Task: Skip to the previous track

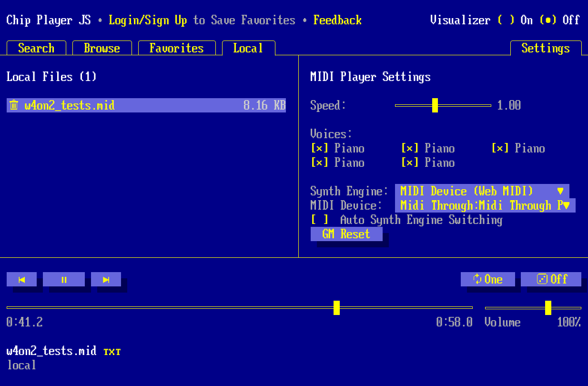Action: pyautogui.click(x=21, y=280)
